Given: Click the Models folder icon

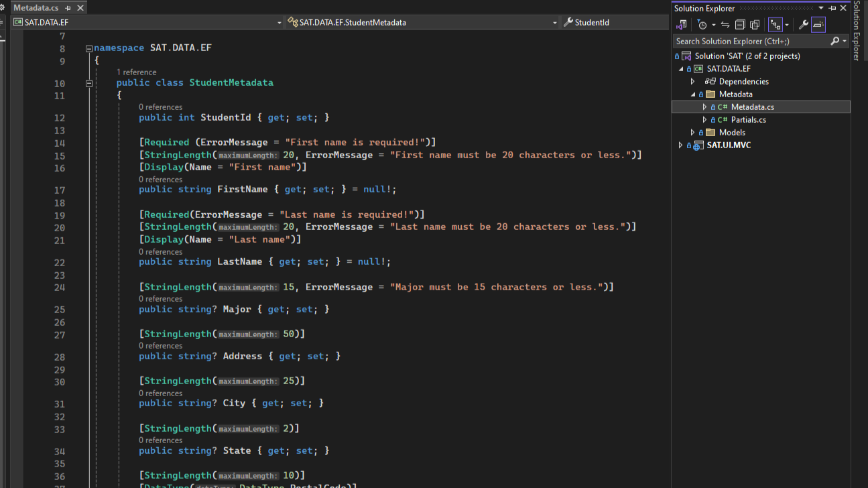Looking at the screenshot, I should pyautogui.click(x=710, y=132).
